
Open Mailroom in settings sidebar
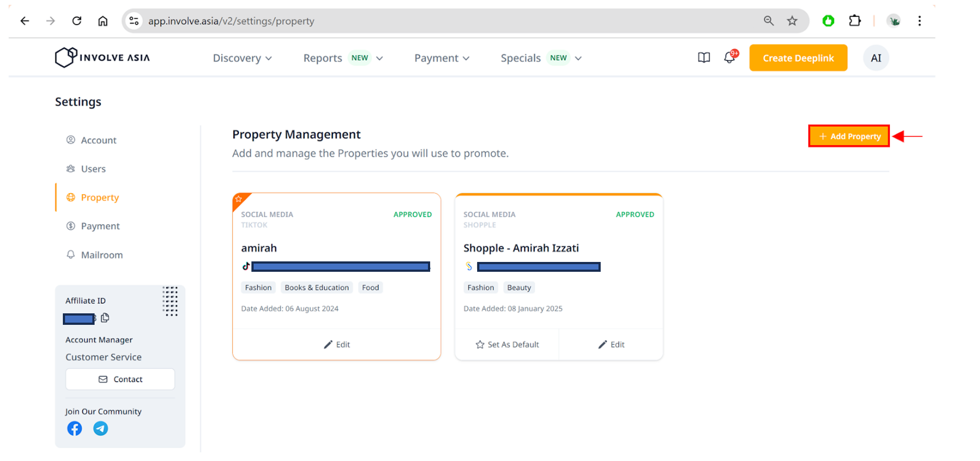coord(102,255)
